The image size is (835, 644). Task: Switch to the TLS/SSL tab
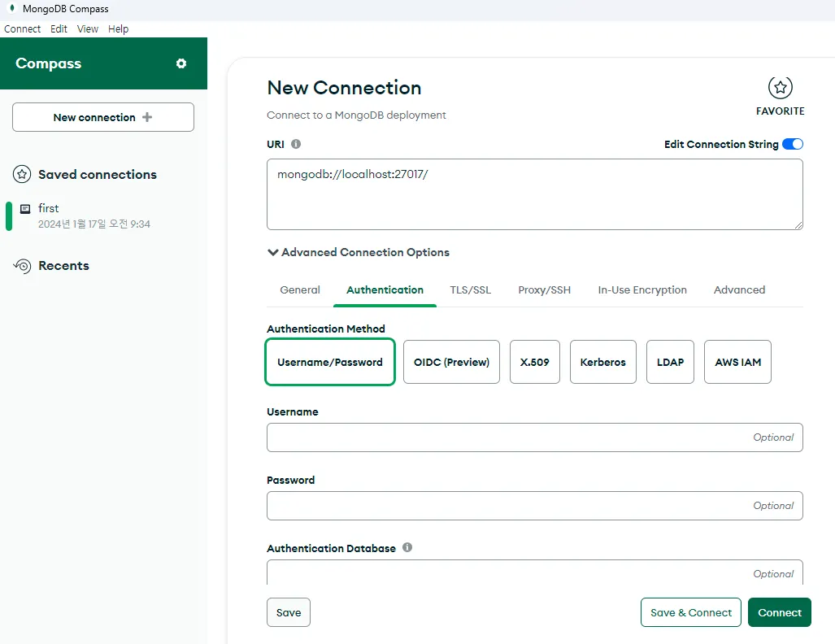[x=471, y=289]
